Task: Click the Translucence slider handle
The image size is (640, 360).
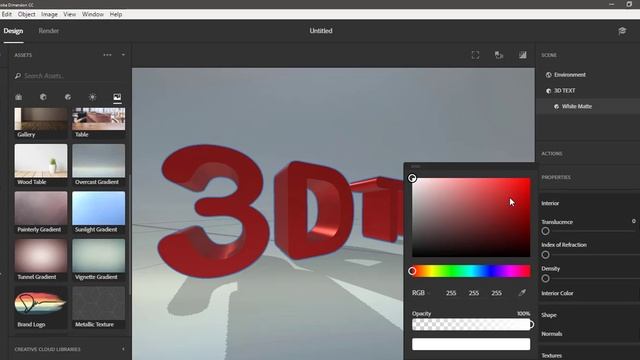Action: [545, 231]
